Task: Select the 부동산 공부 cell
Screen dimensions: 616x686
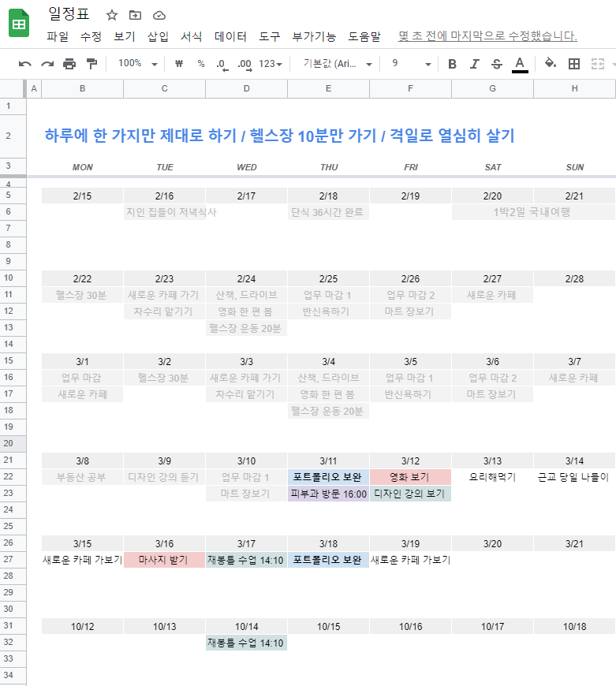Action: pyautogui.click(x=82, y=477)
